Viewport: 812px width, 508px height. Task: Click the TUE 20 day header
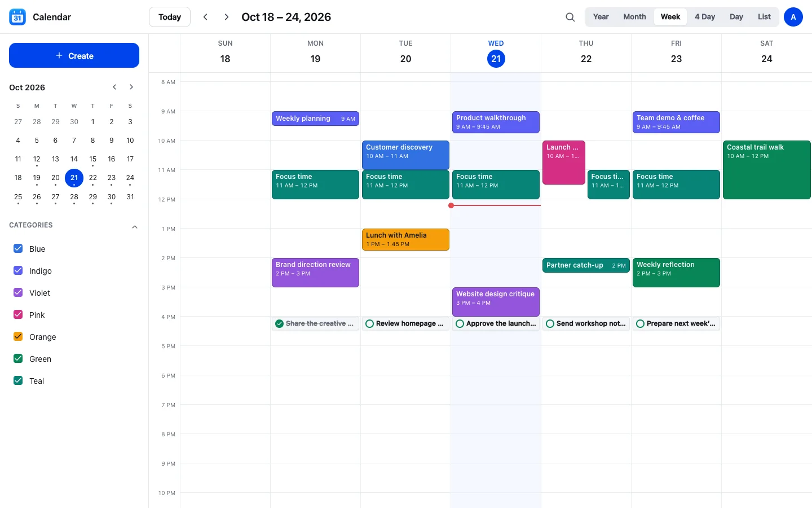(x=405, y=53)
